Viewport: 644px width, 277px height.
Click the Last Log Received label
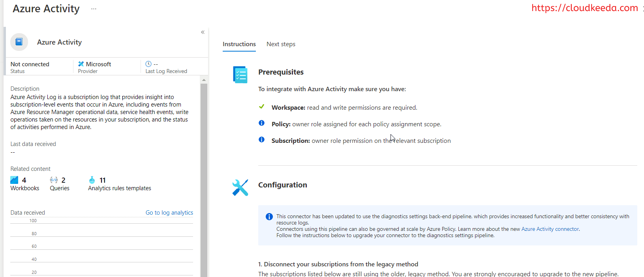pos(166,71)
